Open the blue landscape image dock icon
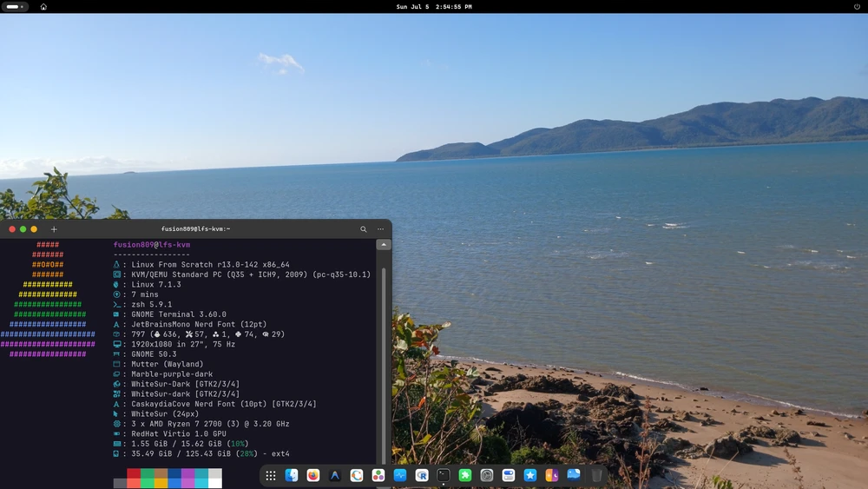Viewport: 868px width, 489px height. 574,474
